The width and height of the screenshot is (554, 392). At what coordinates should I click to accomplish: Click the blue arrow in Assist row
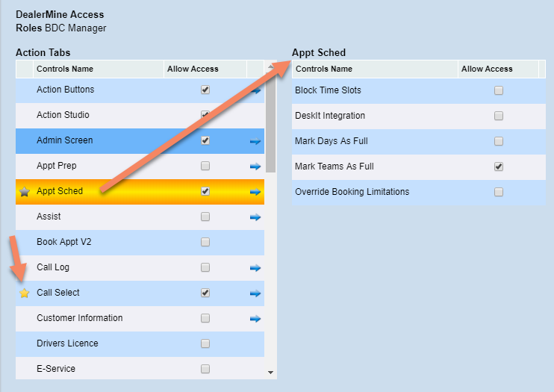coord(255,217)
